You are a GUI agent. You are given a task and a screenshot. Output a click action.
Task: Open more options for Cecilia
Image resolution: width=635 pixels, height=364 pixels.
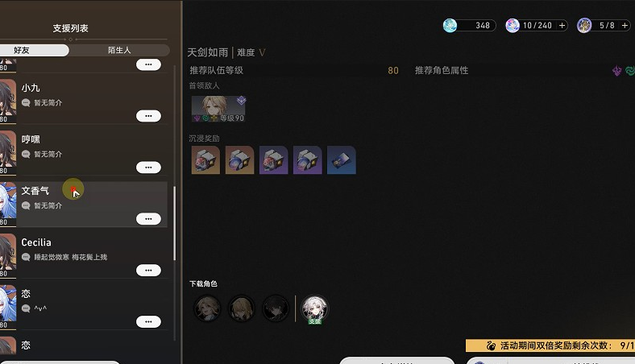[x=148, y=270]
